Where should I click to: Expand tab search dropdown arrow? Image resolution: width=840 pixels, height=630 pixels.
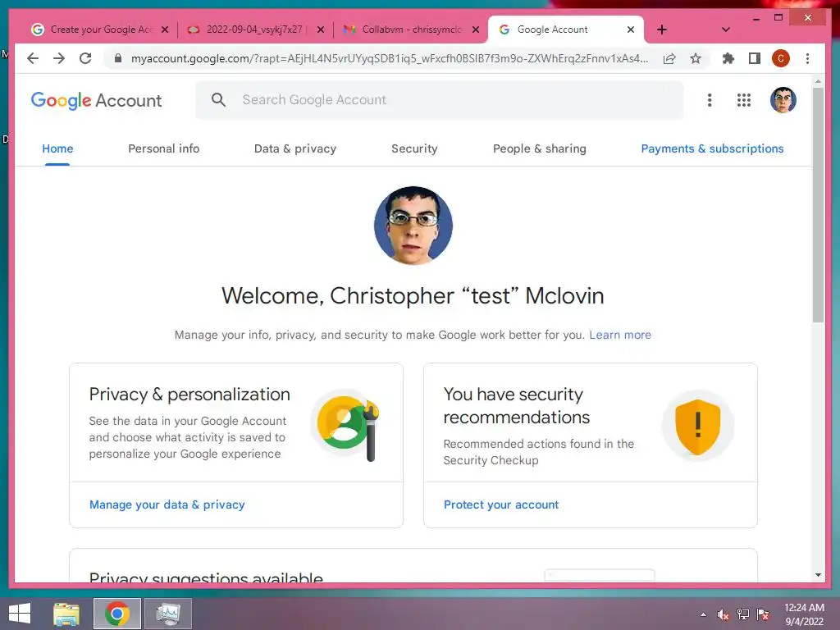coord(725,30)
